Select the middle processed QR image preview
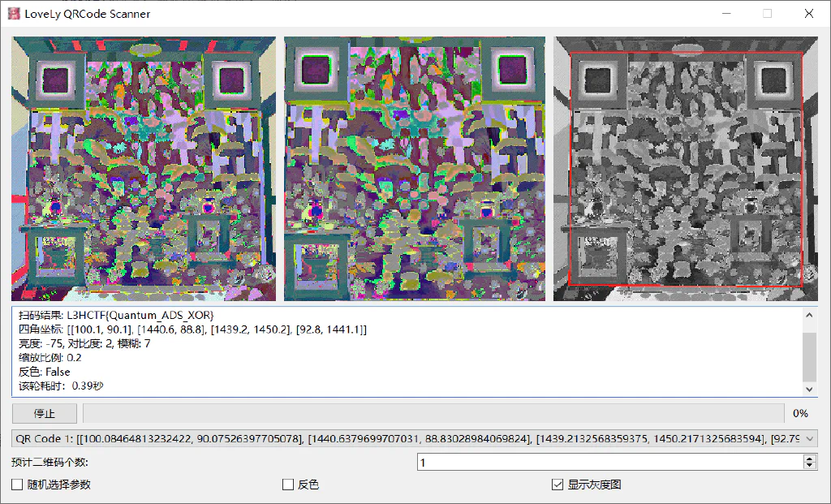 415,169
